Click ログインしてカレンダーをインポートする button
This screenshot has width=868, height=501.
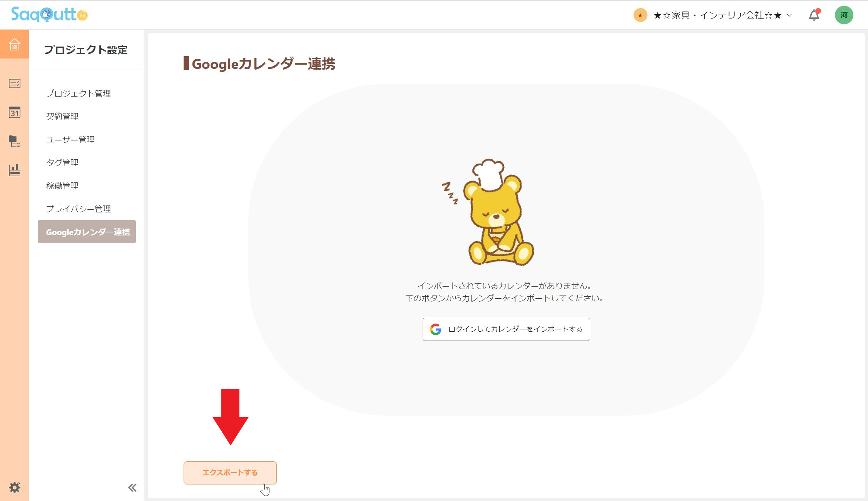point(505,329)
